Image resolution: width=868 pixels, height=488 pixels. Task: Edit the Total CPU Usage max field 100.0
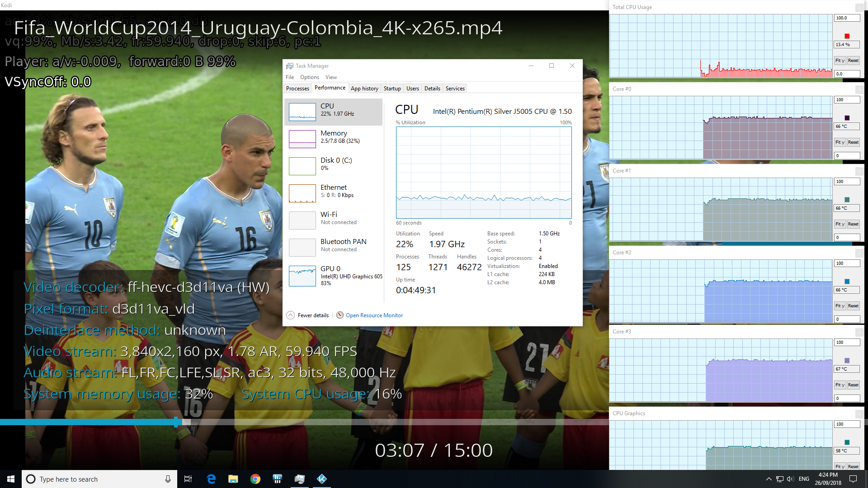847,18
